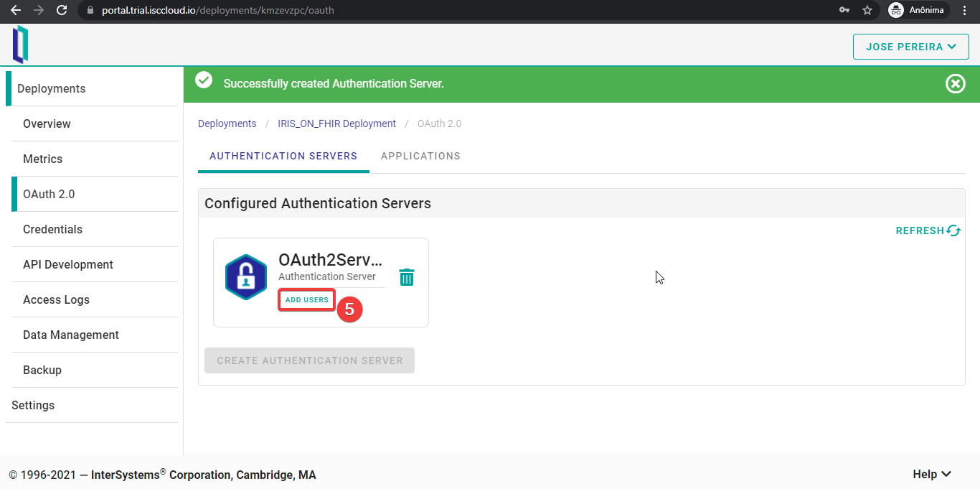This screenshot has width=980, height=489.
Task: Click the ADD USERS button
Action: pos(307,299)
